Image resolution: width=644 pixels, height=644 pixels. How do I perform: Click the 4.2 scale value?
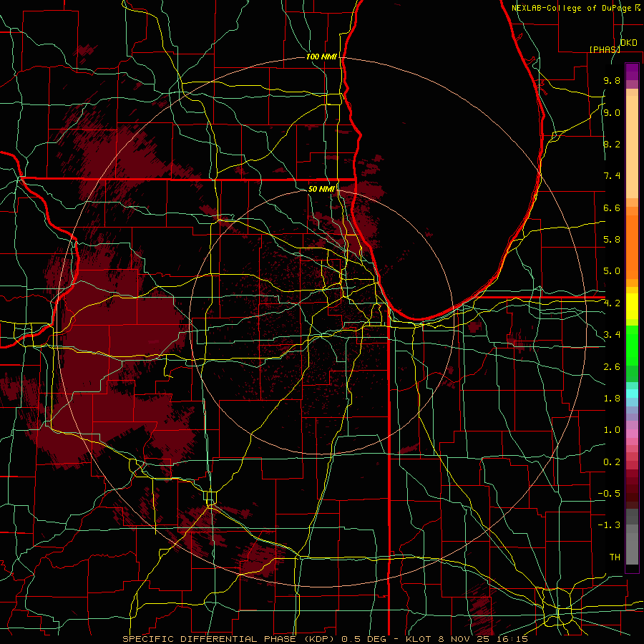click(612, 303)
